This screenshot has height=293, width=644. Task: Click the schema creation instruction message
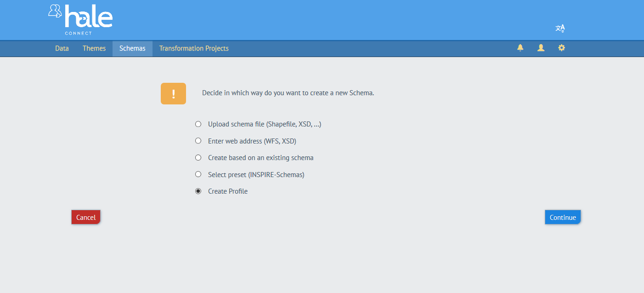coord(288,93)
